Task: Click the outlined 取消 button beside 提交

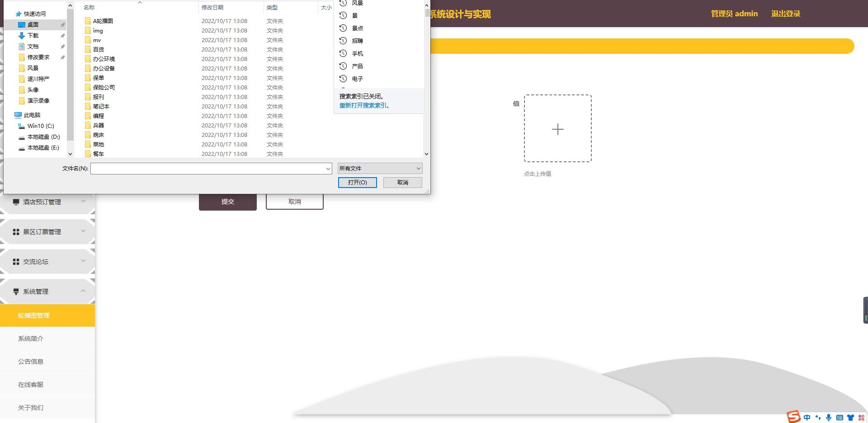Action: coord(295,202)
